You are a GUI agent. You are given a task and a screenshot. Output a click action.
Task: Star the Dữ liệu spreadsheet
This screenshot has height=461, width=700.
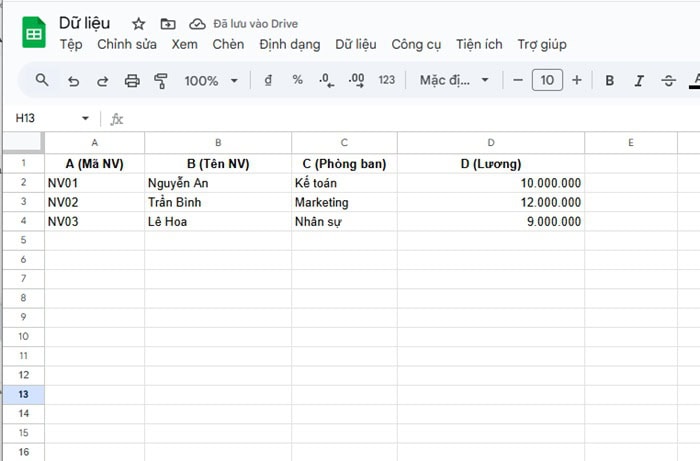click(138, 23)
